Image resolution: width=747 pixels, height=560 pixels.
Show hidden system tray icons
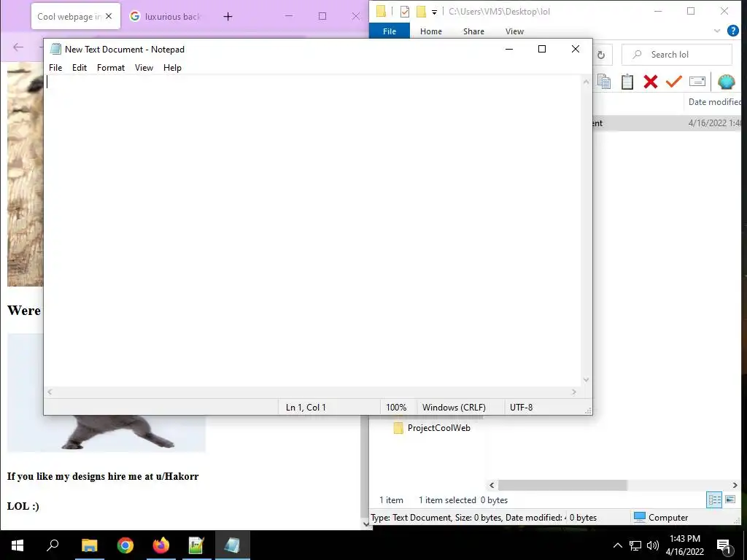pos(617,545)
